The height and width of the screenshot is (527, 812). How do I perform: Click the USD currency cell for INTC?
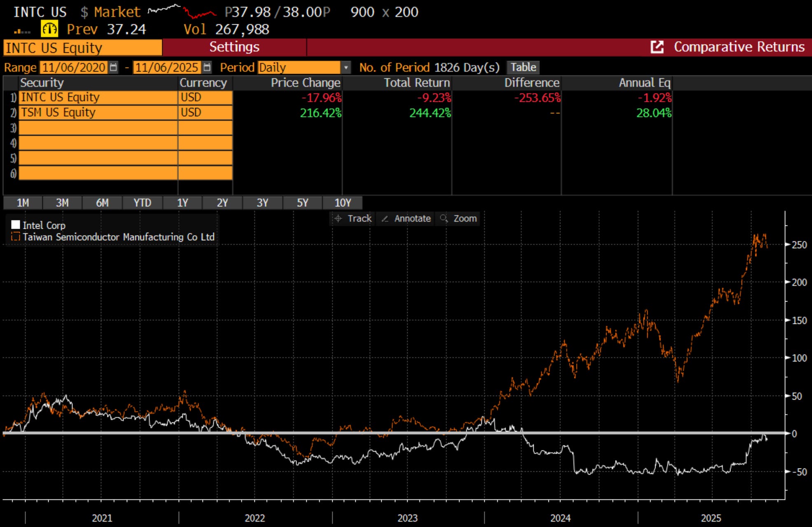coord(205,97)
